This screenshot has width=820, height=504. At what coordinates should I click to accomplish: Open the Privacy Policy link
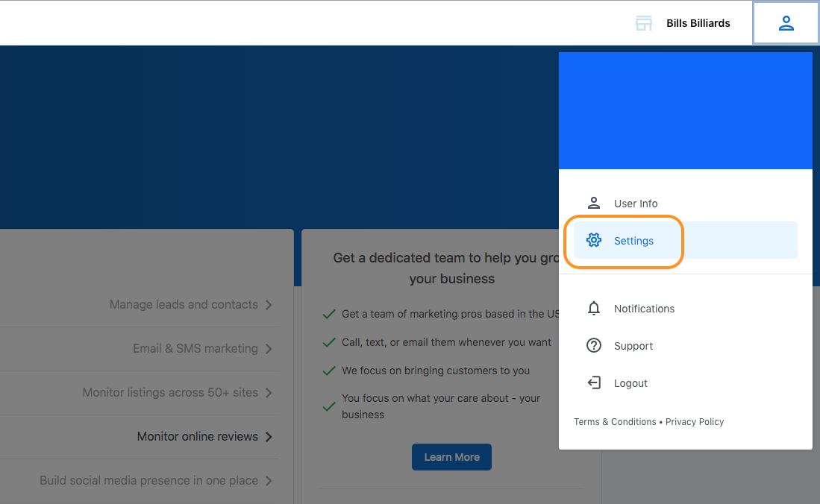coord(695,421)
